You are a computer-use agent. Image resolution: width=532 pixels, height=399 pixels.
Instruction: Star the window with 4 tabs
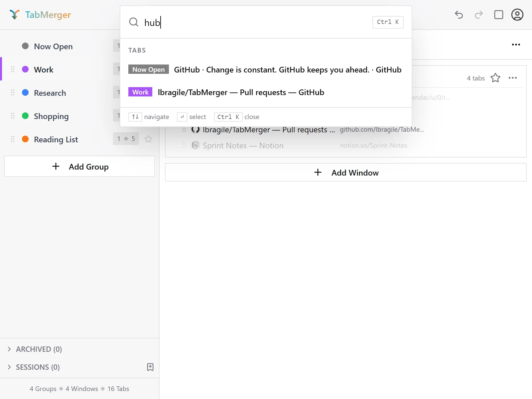tap(495, 78)
